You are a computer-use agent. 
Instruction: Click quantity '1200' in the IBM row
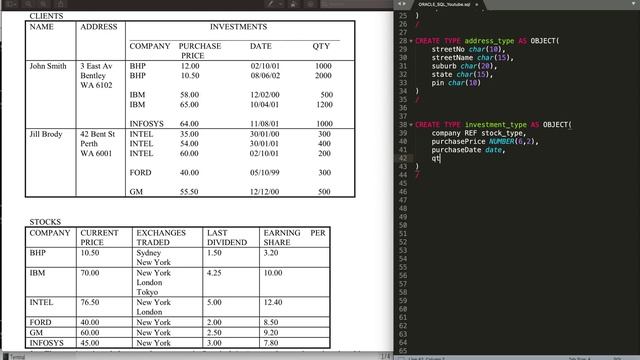[324, 104]
